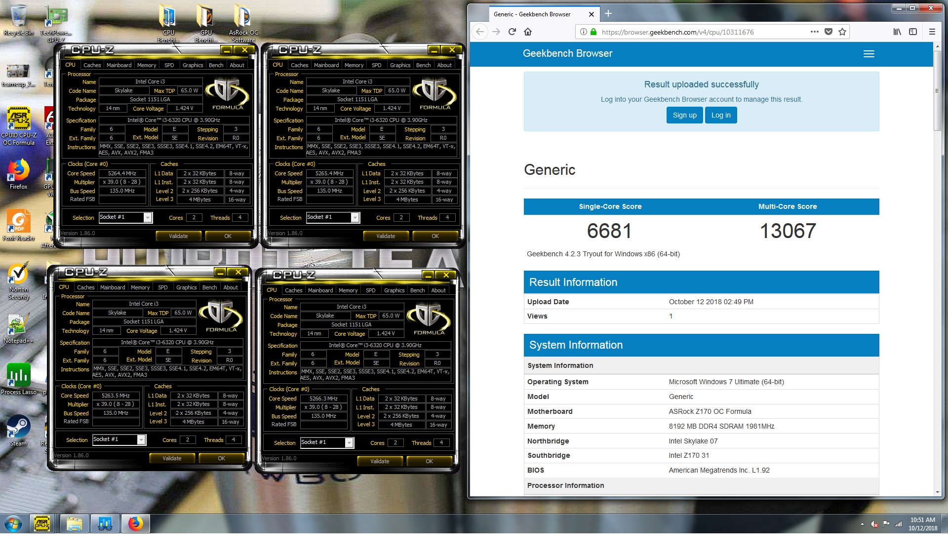
Task: Open Graphics tab in 5263.5 MHz CPU-Z window
Action: tap(186, 287)
